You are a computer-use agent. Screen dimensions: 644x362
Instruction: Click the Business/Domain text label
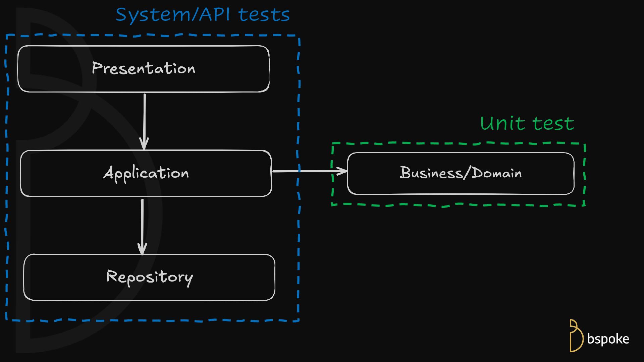(x=461, y=173)
